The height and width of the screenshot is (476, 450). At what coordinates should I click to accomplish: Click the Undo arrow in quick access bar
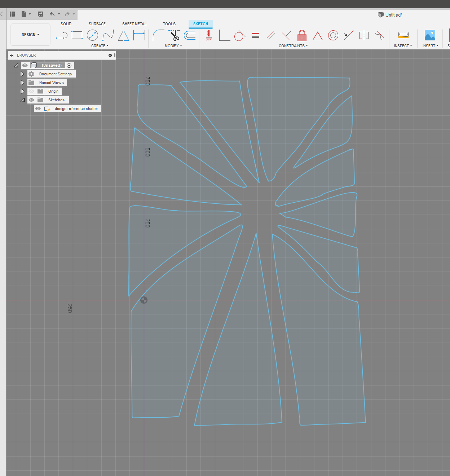[53, 14]
